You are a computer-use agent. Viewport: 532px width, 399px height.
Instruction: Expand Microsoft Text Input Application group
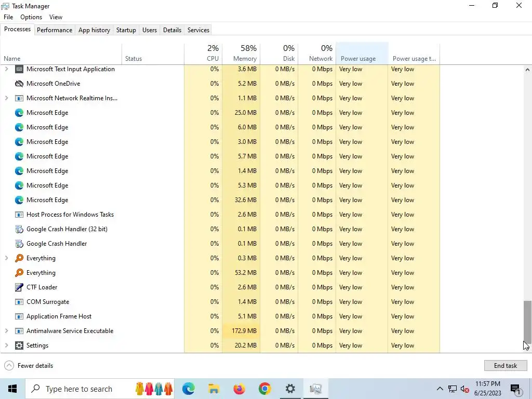point(6,69)
